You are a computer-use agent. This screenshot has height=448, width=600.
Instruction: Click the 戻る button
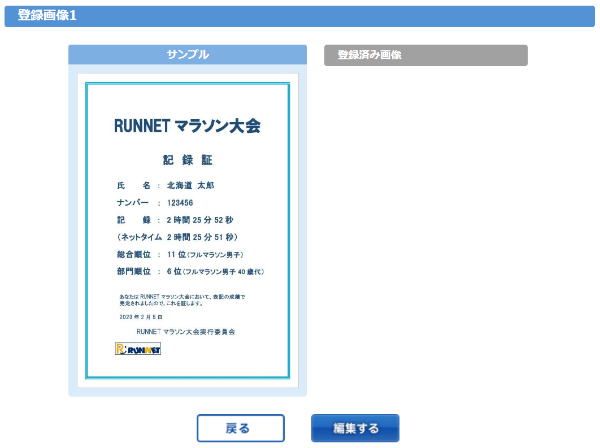click(x=240, y=428)
